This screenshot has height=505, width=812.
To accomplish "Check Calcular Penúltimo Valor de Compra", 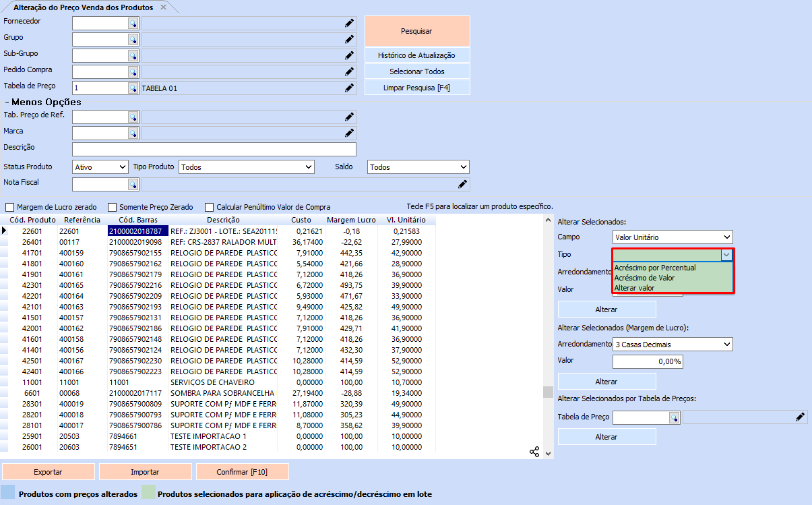I will pyautogui.click(x=210, y=207).
